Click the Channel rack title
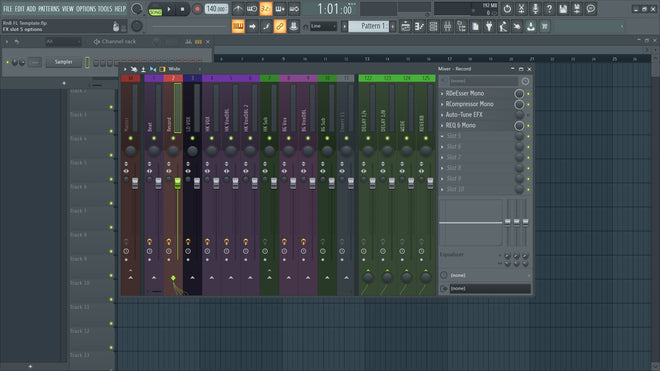This screenshot has height=371, width=660. coord(119,42)
